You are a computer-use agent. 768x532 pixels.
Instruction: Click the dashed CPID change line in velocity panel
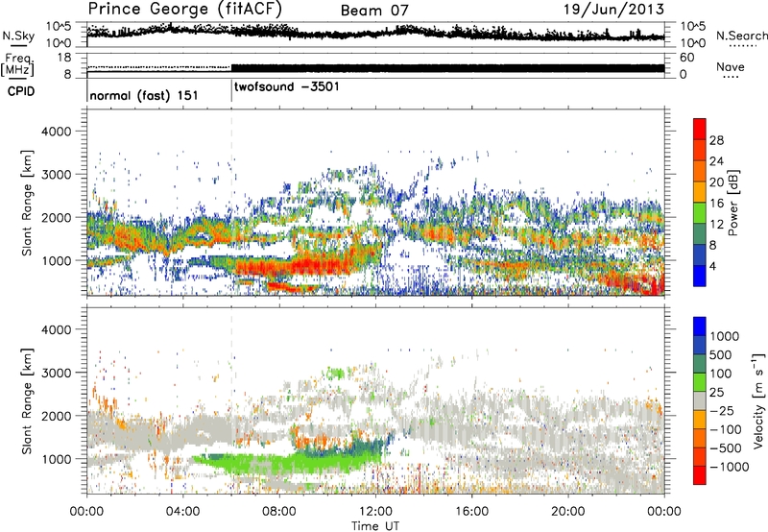pyautogui.click(x=231, y=400)
